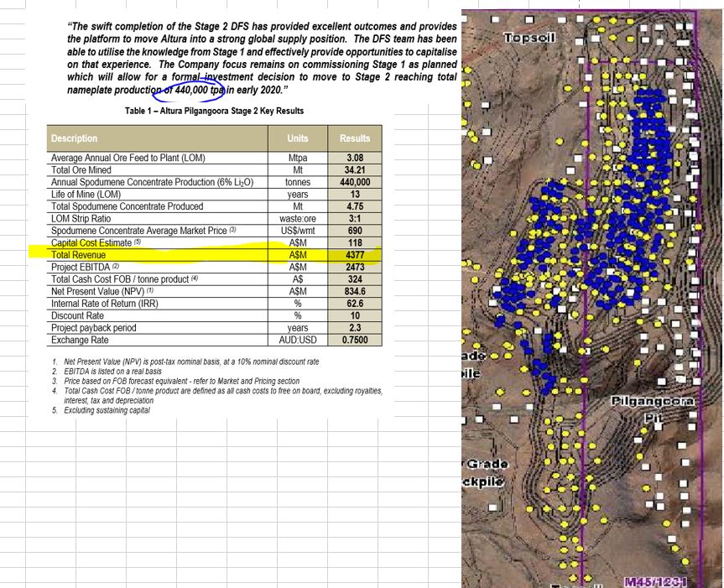724x588 pixels.
Task: Click the strip ratio value "3:1"
Action: (x=355, y=218)
